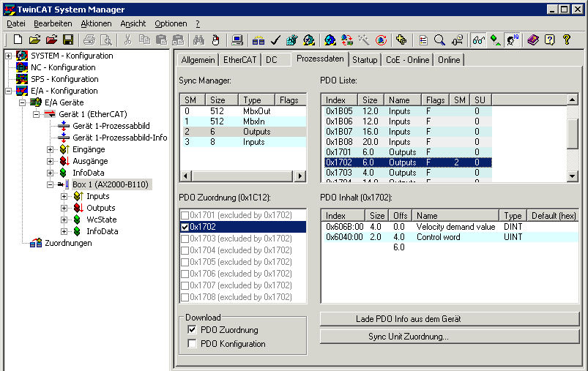Click the Generate Mappings icon
Screen dimensions: 588x371
(x=258, y=40)
